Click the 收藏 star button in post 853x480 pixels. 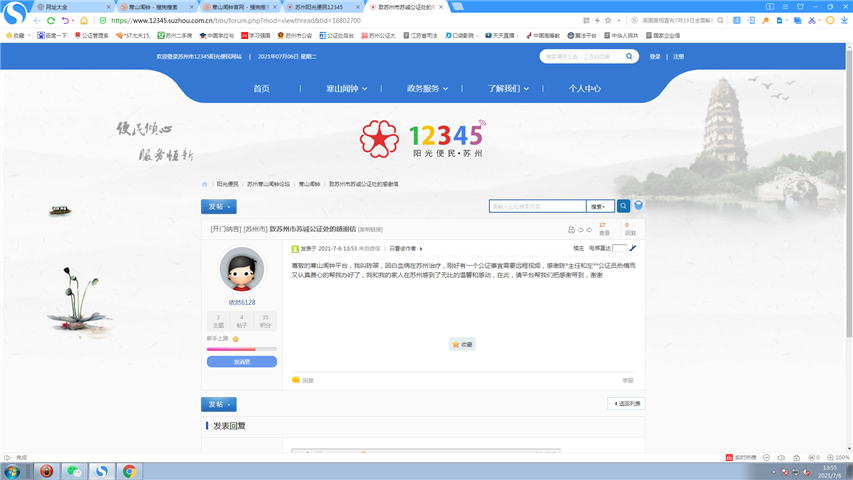[462, 344]
